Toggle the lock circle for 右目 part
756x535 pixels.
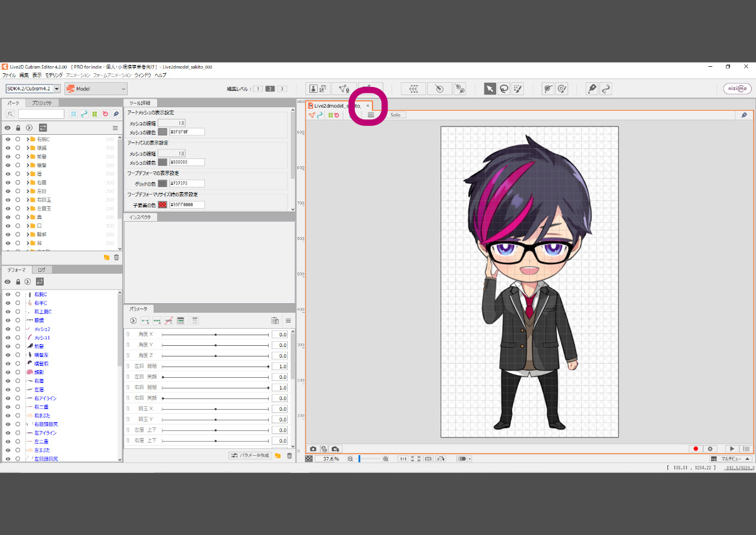[18, 183]
